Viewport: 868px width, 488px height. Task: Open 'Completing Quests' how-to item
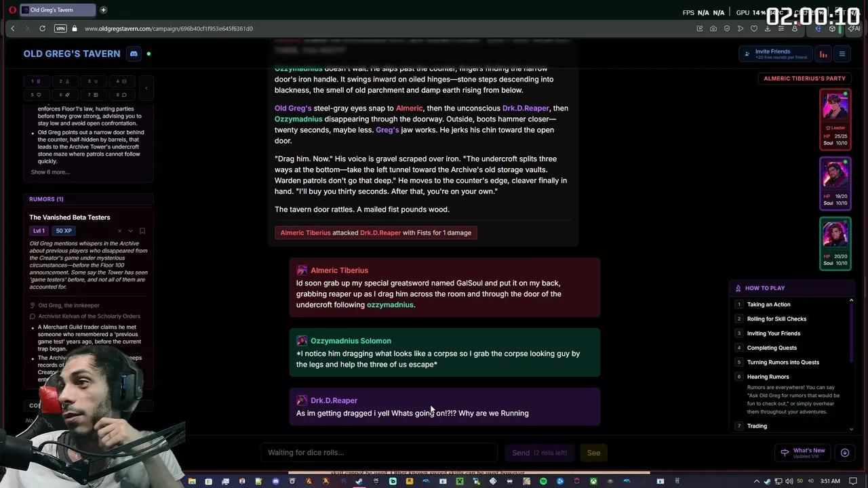pyautogui.click(x=772, y=348)
